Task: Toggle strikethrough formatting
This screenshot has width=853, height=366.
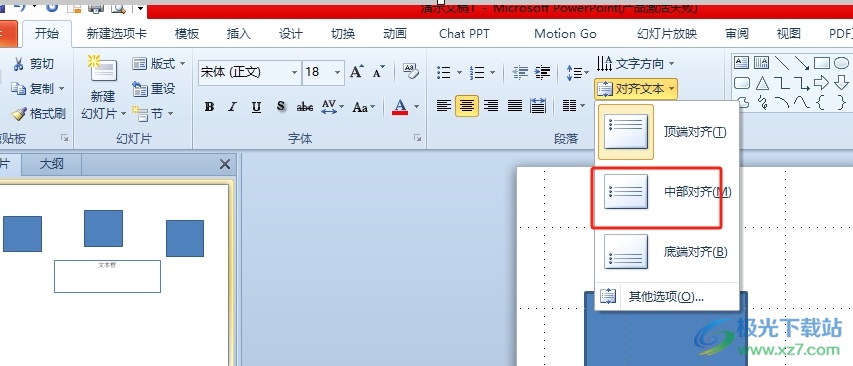Action: coord(304,107)
